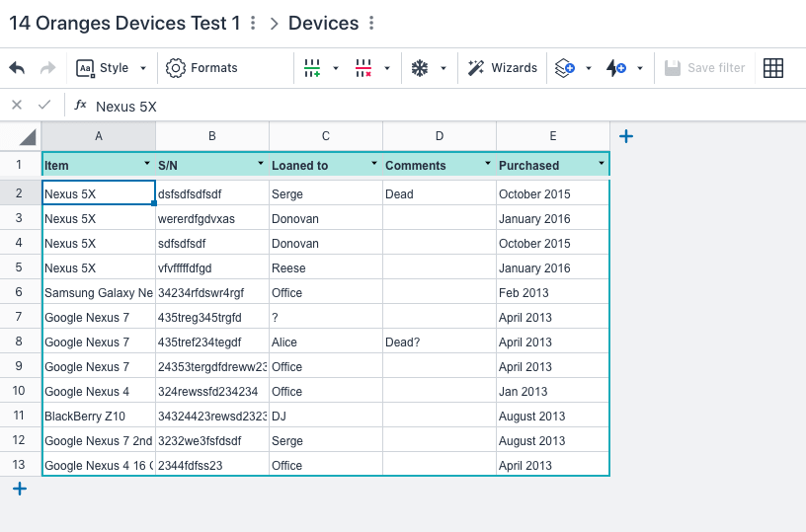Click the fx function icon
Screen dimensions: 806x532
click(x=80, y=105)
